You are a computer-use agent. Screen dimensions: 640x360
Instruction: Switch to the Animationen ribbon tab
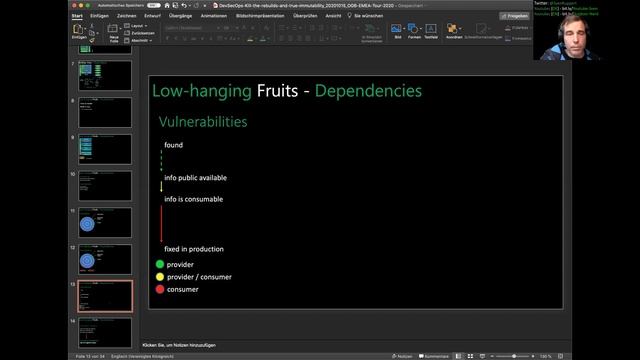pyautogui.click(x=213, y=16)
